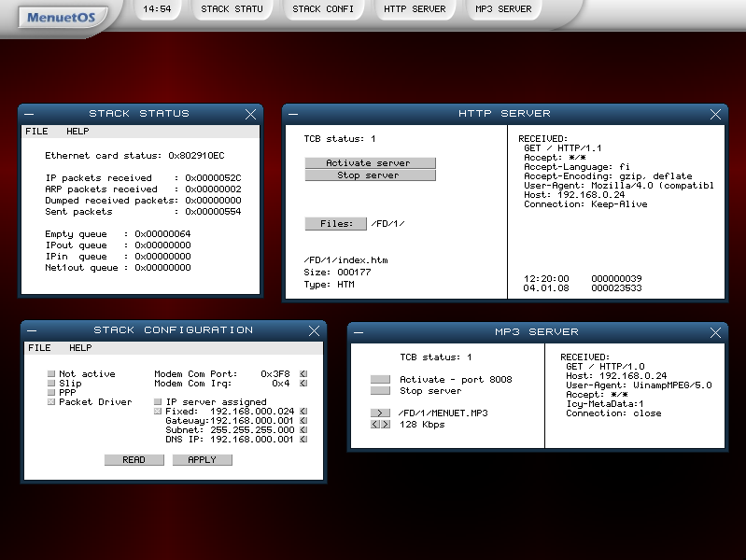Decrease the MP3 bitrate with left arrow

tap(375, 425)
